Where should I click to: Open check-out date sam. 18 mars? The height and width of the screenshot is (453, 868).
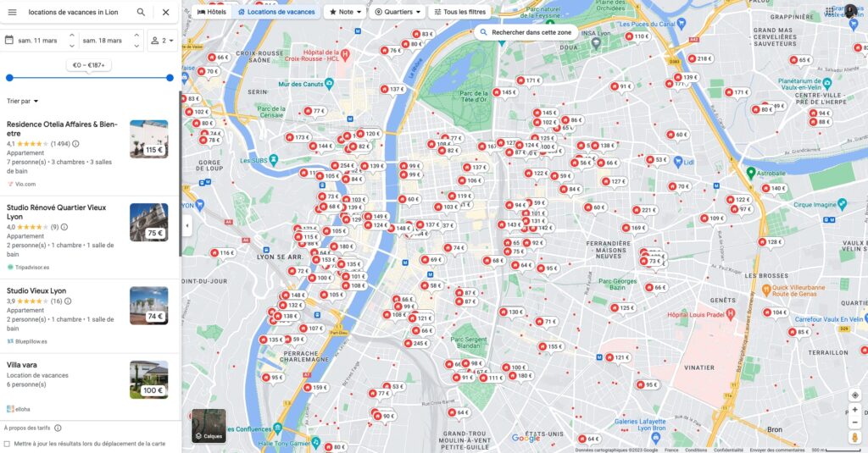[x=103, y=41]
